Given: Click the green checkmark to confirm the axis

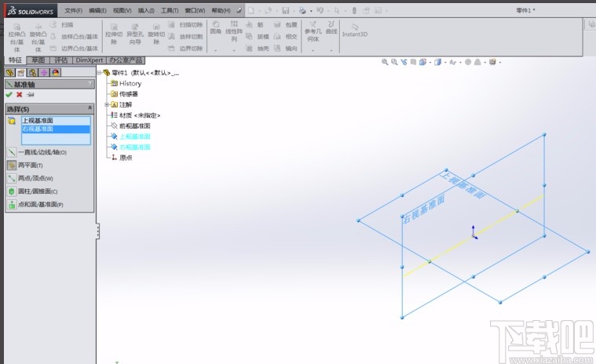Looking at the screenshot, I should [9, 95].
